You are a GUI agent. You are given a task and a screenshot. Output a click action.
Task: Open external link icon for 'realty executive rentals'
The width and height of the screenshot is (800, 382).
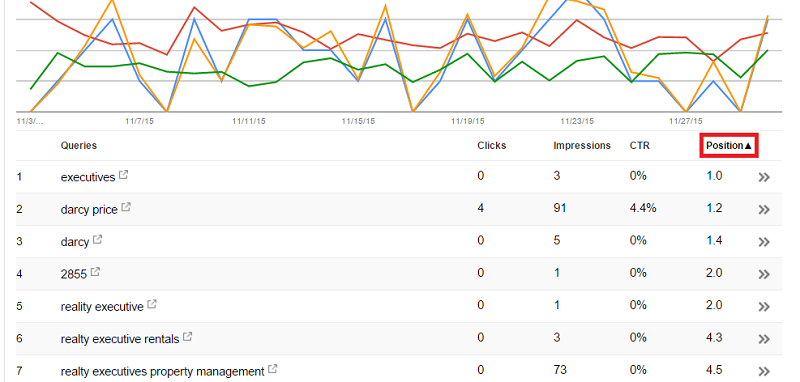[x=187, y=337]
